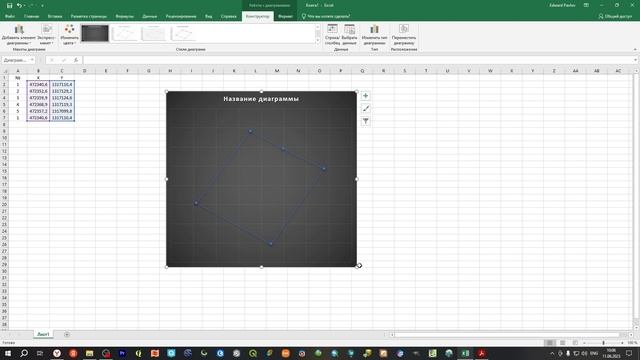The height and width of the screenshot is (360, 640).
Task: Switch to the Вид ribbon tab
Action: [x=209, y=16]
